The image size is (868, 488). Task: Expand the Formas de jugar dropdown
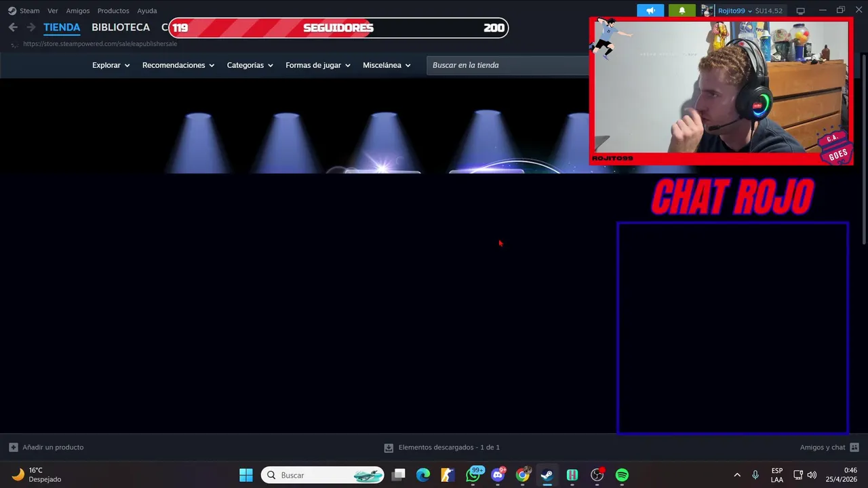[318, 65]
